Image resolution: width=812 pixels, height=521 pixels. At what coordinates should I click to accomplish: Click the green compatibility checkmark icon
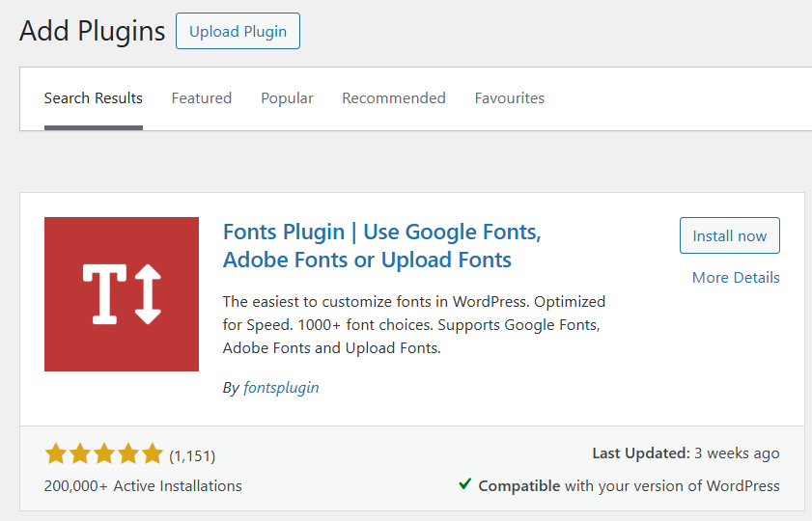click(x=465, y=484)
